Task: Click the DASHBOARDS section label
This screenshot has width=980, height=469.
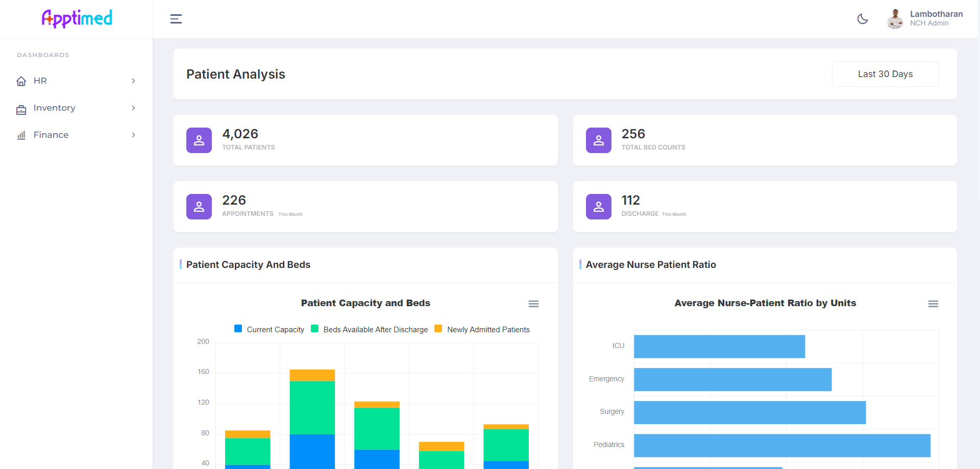Action: click(x=43, y=55)
